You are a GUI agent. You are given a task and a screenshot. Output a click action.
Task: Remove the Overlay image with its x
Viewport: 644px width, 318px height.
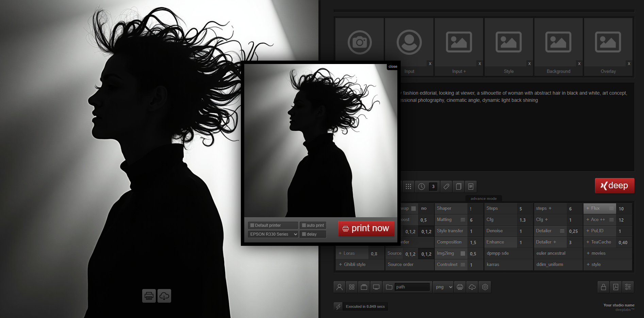629,64
